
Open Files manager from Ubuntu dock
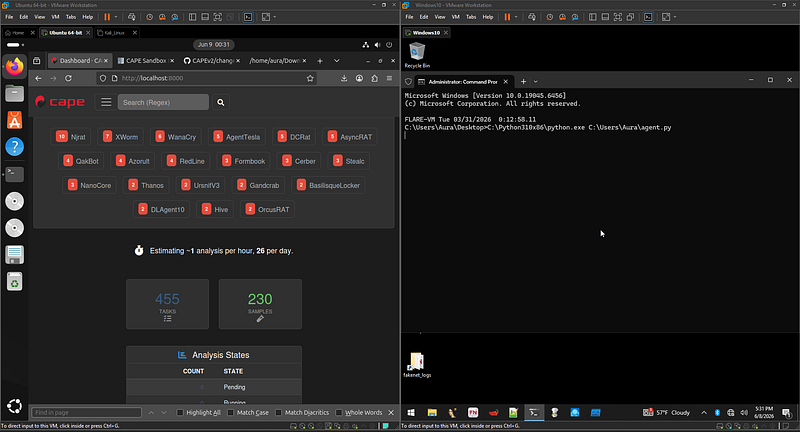[15, 94]
